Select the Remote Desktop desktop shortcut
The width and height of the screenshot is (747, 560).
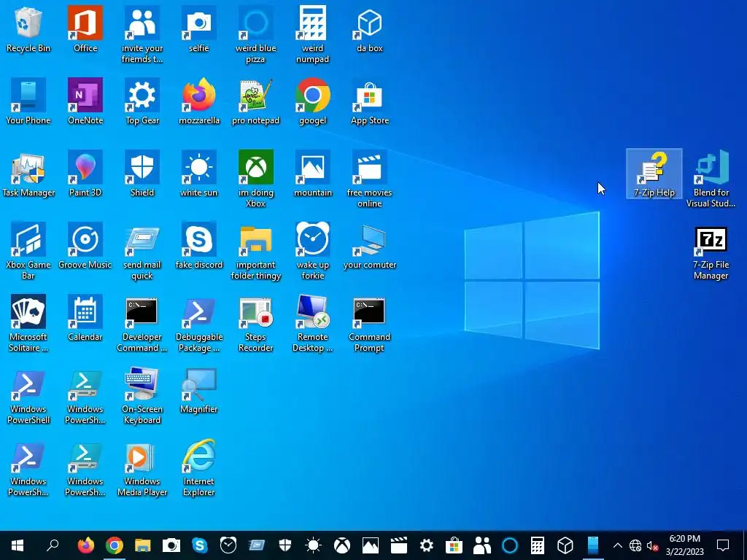click(312, 324)
